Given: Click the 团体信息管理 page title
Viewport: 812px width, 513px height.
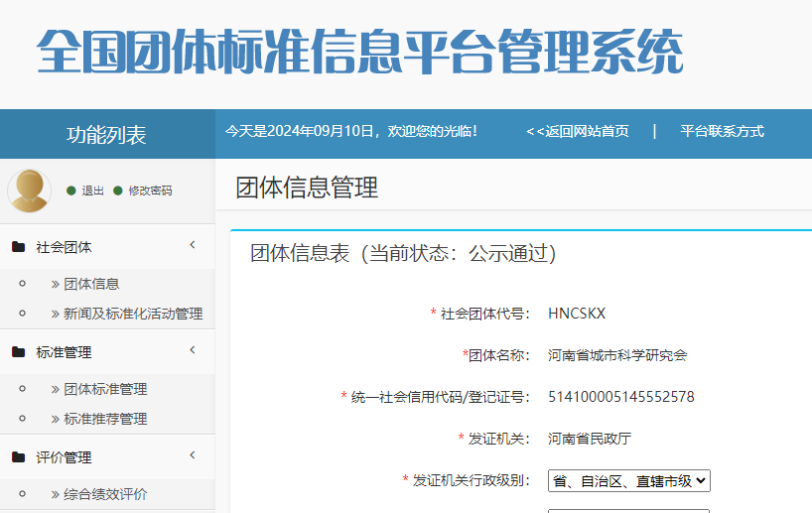Looking at the screenshot, I should (x=307, y=188).
